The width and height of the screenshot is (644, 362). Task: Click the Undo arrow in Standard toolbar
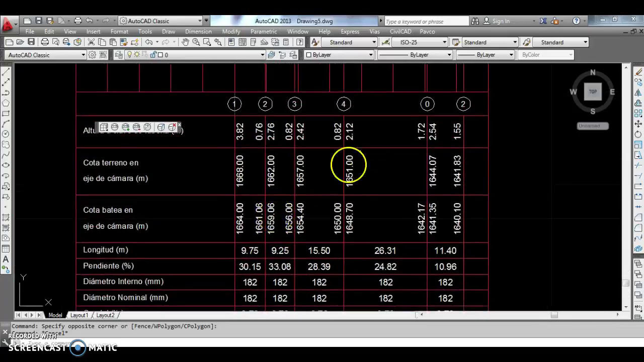click(x=149, y=42)
